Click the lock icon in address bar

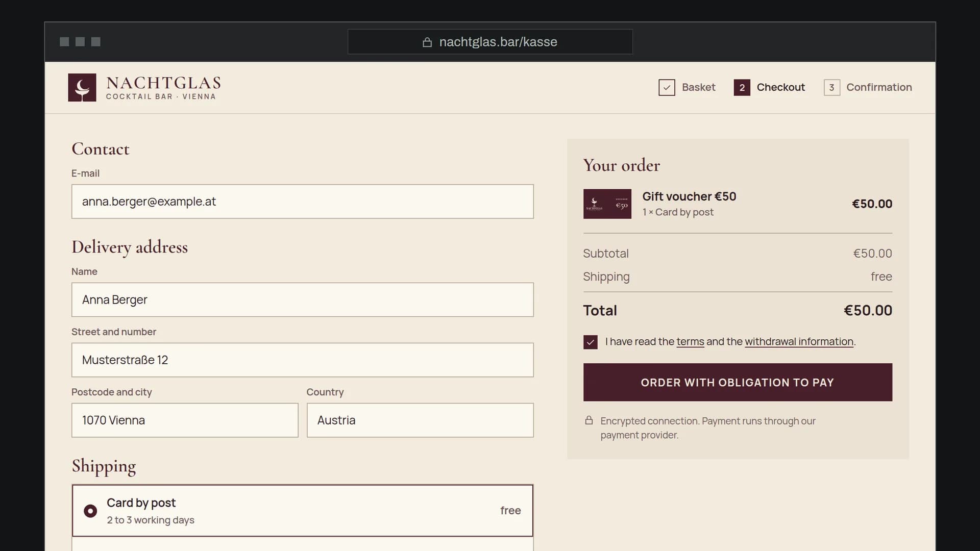coord(427,42)
